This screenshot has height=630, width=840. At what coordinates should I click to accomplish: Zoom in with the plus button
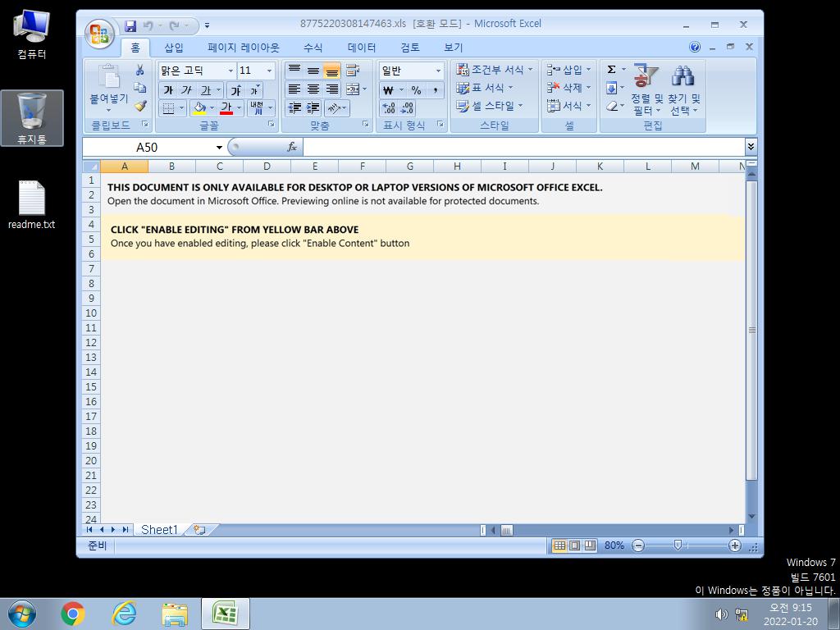(734, 546)
